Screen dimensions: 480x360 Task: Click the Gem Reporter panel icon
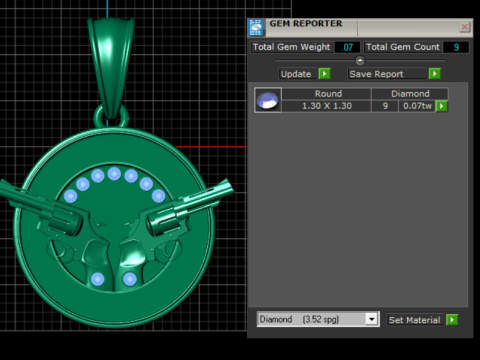coord(256,27)
